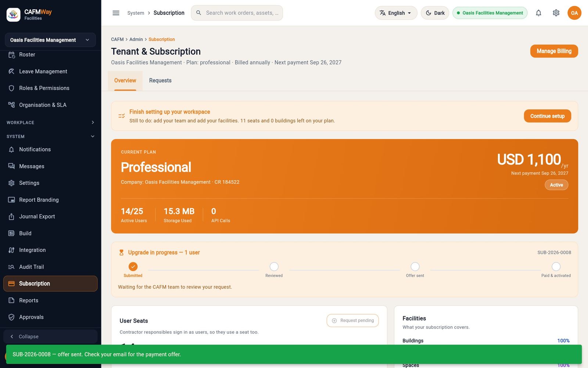Open the Audit Trail menu item
The image size is (588, 368).
coord(50,267)
